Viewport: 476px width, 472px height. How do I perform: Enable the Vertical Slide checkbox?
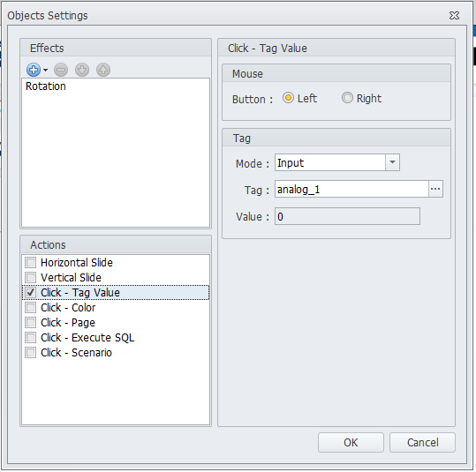point(30,277)
